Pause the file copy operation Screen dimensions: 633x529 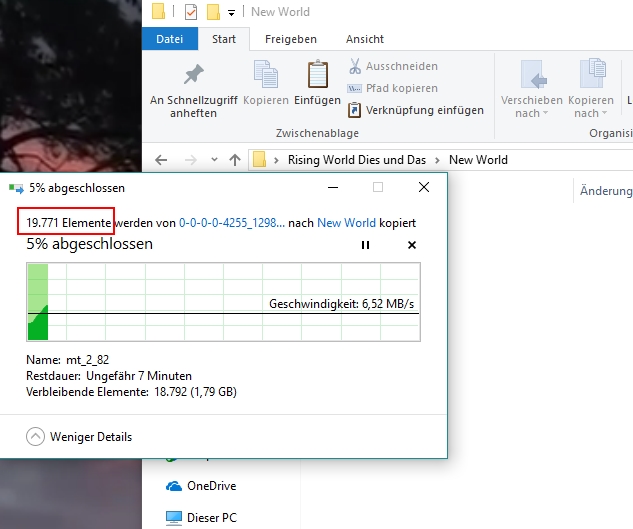tap(366, 245)
